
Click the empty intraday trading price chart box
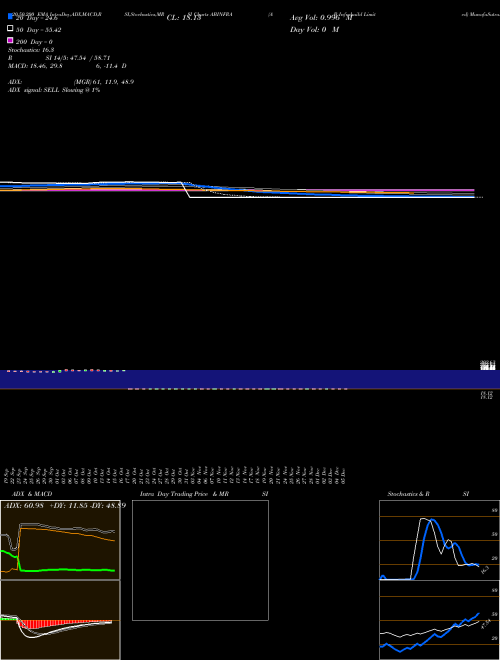pyautogui.click(x=200, y=560)
